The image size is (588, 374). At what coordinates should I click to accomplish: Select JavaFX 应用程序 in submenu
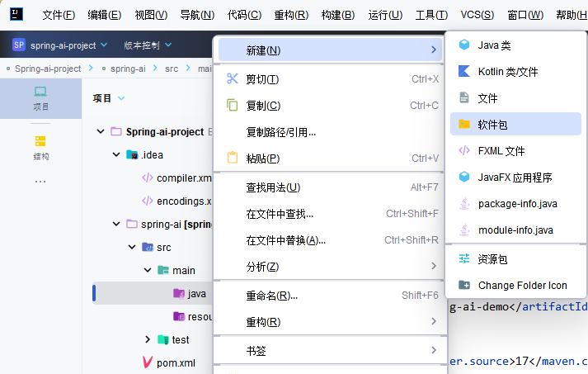515,177
